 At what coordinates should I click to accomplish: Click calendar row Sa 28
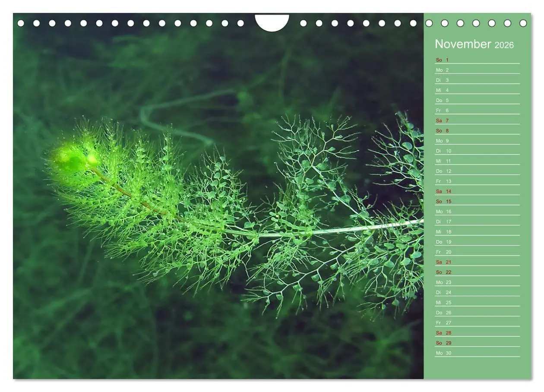pos(477,333)
